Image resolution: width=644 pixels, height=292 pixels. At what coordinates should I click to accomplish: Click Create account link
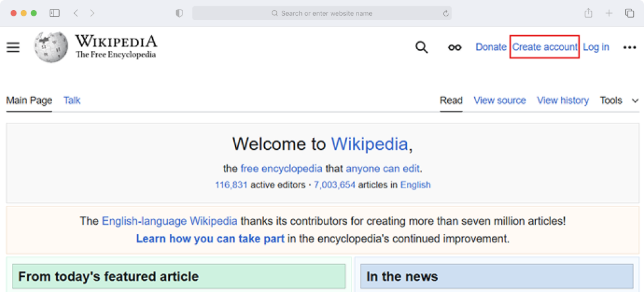point(545,47)
